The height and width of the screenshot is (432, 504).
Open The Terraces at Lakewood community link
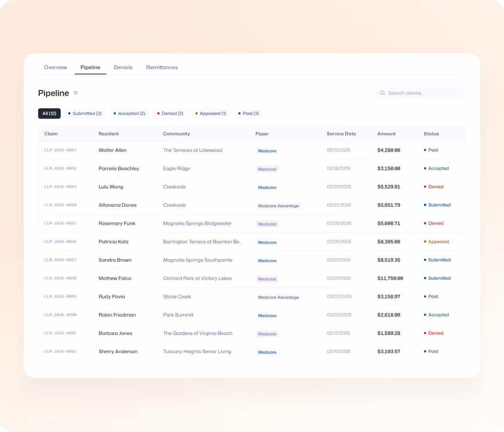coord(192,150)
